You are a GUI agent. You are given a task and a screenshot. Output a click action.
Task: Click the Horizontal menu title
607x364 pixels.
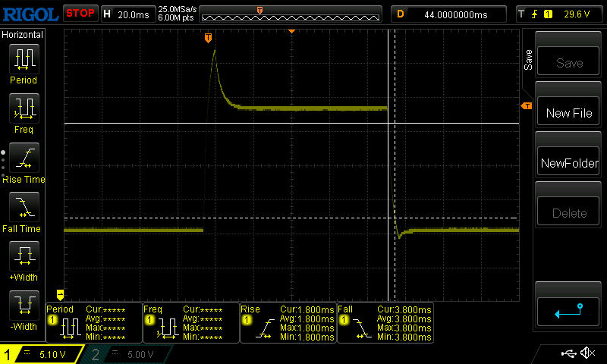23,35
